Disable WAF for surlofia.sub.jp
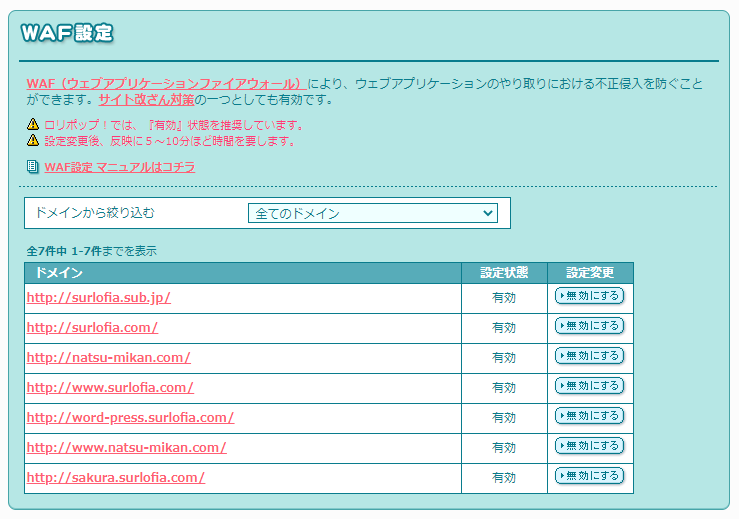This screenshot has height=519, width=739. 589,296
